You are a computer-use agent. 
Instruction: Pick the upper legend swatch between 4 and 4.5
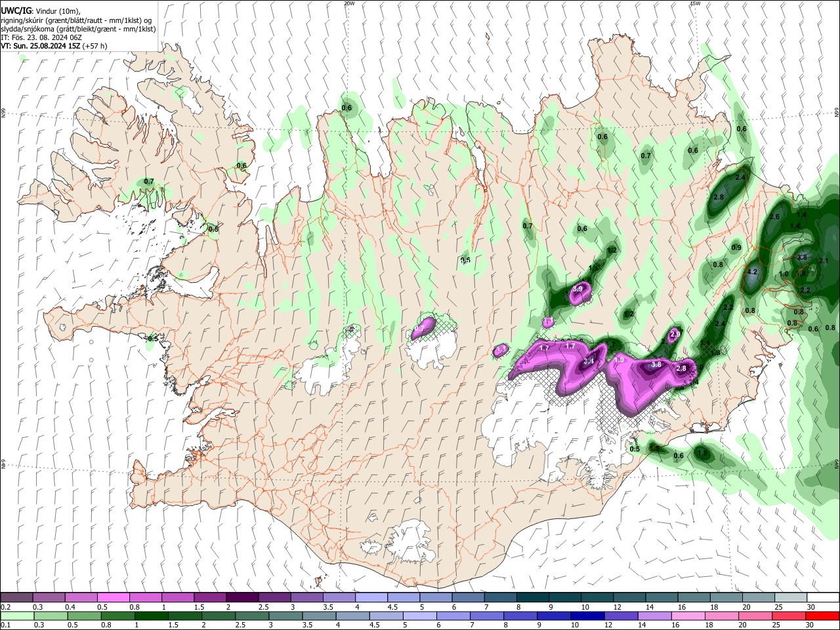tap(370, 597)
